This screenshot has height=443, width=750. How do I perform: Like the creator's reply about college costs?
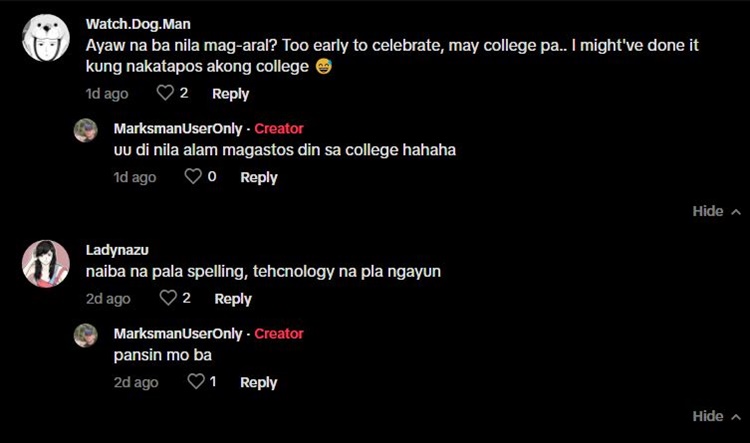[x=193, y=177]
